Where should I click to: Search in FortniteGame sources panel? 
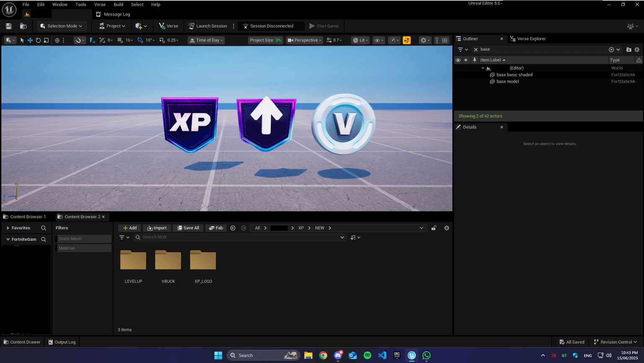pyautogui.click(x=44, y=239)
